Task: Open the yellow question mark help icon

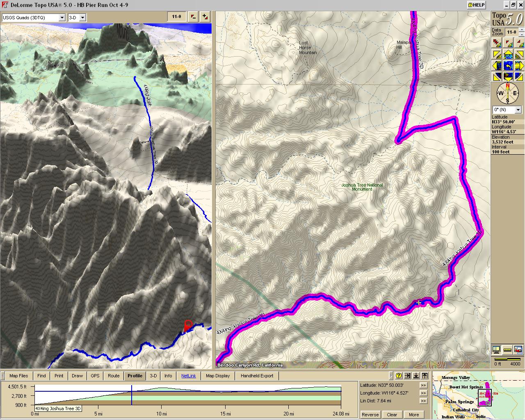Action: tap(399, 375)
